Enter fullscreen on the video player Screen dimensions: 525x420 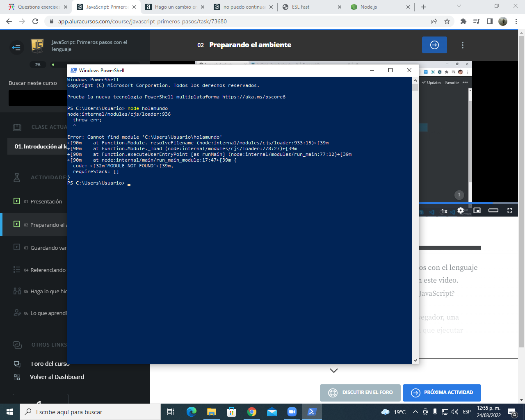pyautogui.click(x=510, y=210)
